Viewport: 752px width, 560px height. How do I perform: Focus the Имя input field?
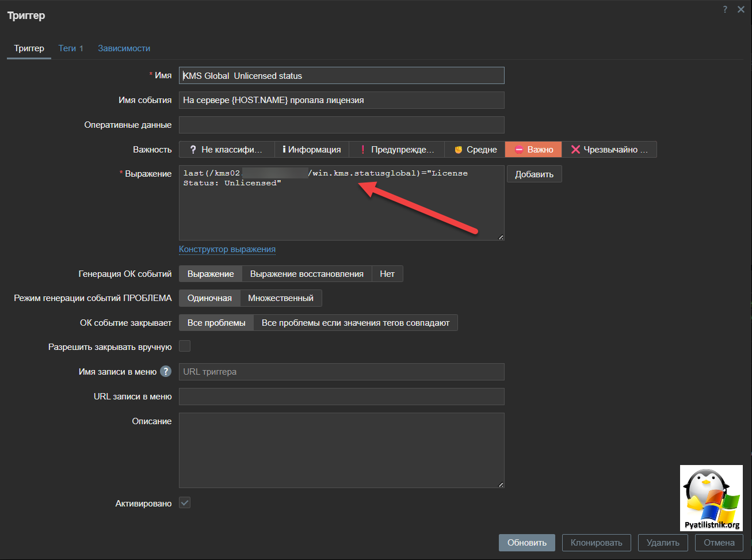click(341, 75)
